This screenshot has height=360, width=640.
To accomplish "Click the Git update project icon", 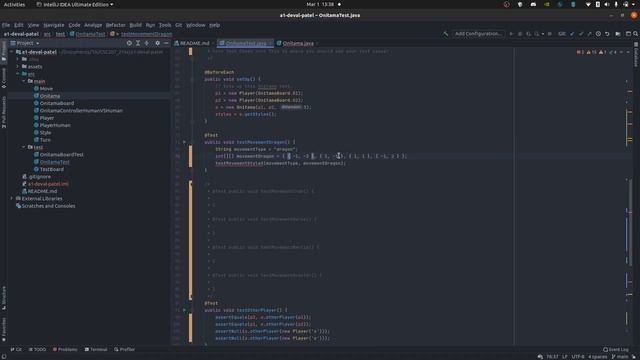I will [x=572, y=34].
